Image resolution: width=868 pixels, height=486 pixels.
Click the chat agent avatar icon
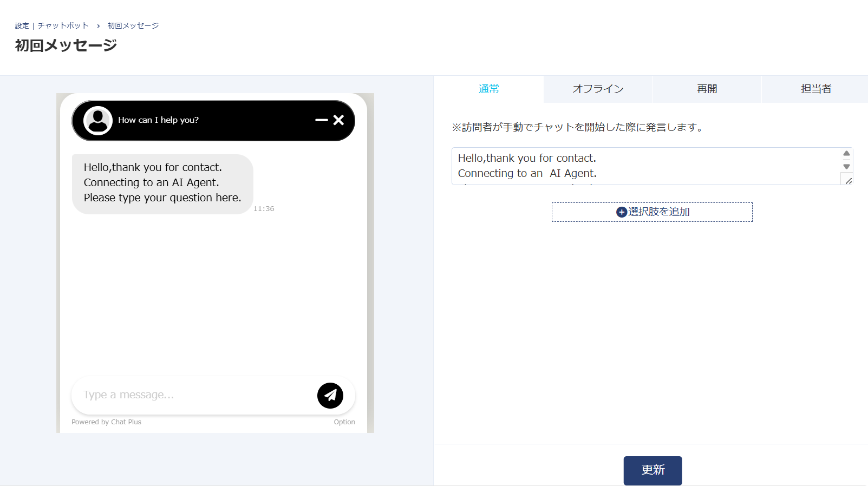[x=98, y=120]
